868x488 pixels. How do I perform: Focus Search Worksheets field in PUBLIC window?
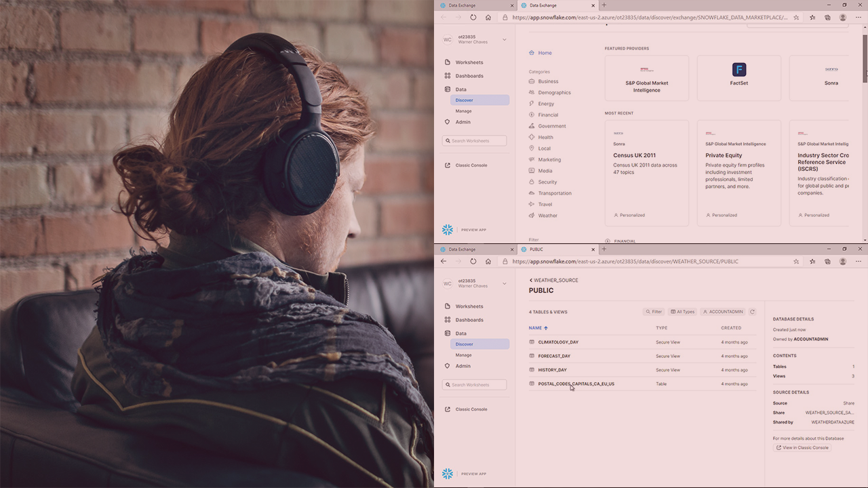475,385
